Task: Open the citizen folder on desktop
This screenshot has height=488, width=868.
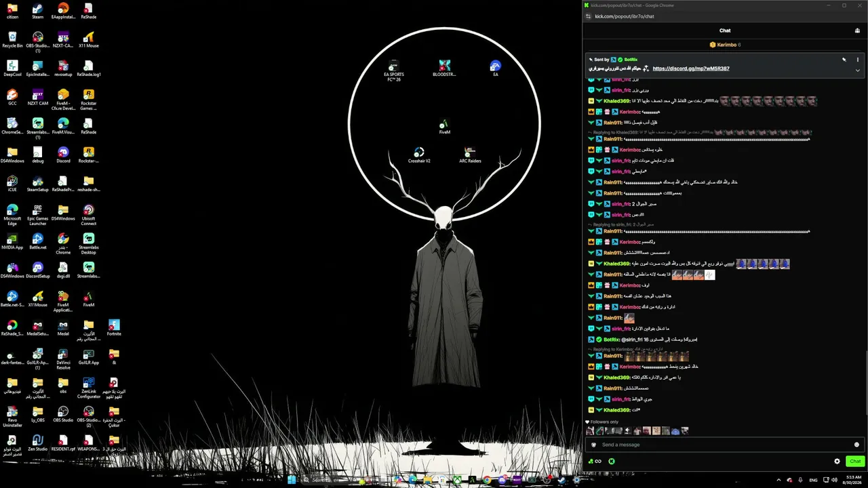Action: [x=12, y=11]
